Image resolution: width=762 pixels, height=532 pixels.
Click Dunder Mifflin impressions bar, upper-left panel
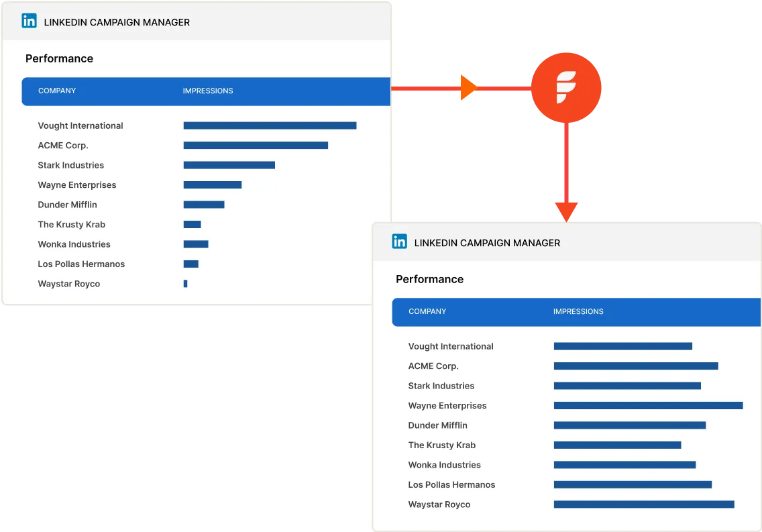click(x=204, y=205)
